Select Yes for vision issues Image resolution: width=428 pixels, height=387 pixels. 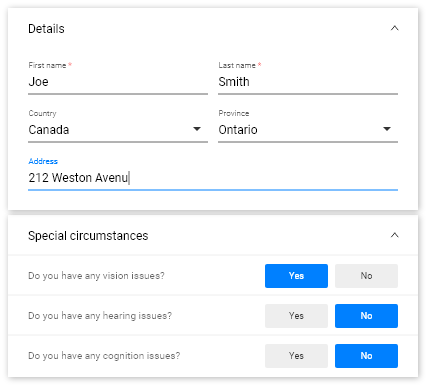[x=296, y=276]
